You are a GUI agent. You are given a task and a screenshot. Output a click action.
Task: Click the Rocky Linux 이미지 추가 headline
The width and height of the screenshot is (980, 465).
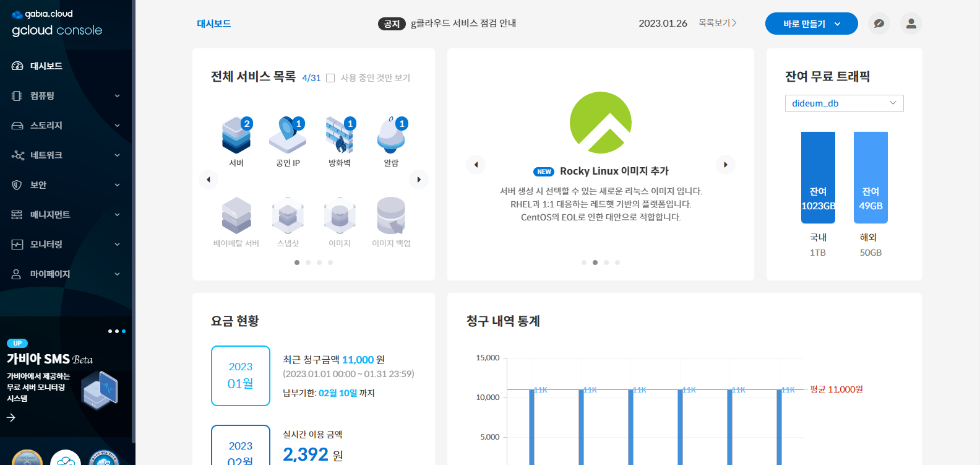[x=614, y=171]
